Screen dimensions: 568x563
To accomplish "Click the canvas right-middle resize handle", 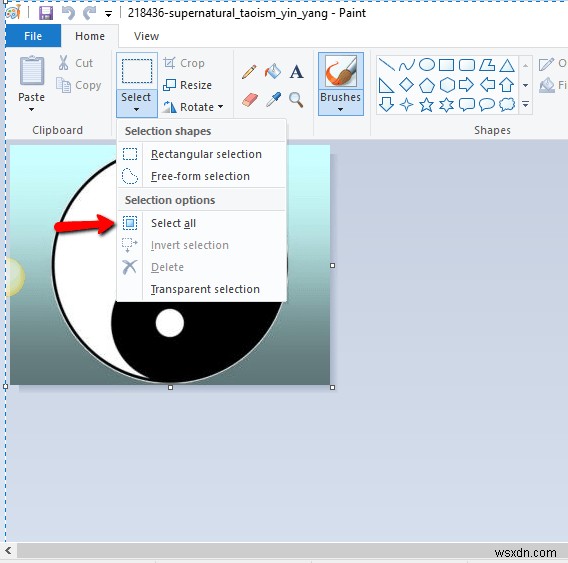I will click(x=333, y=265).
